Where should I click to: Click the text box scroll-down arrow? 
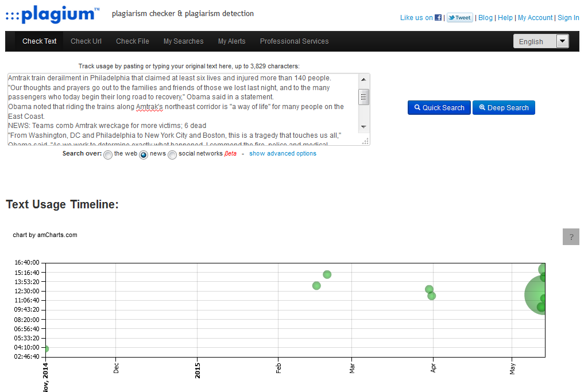(x=363, y=127)
